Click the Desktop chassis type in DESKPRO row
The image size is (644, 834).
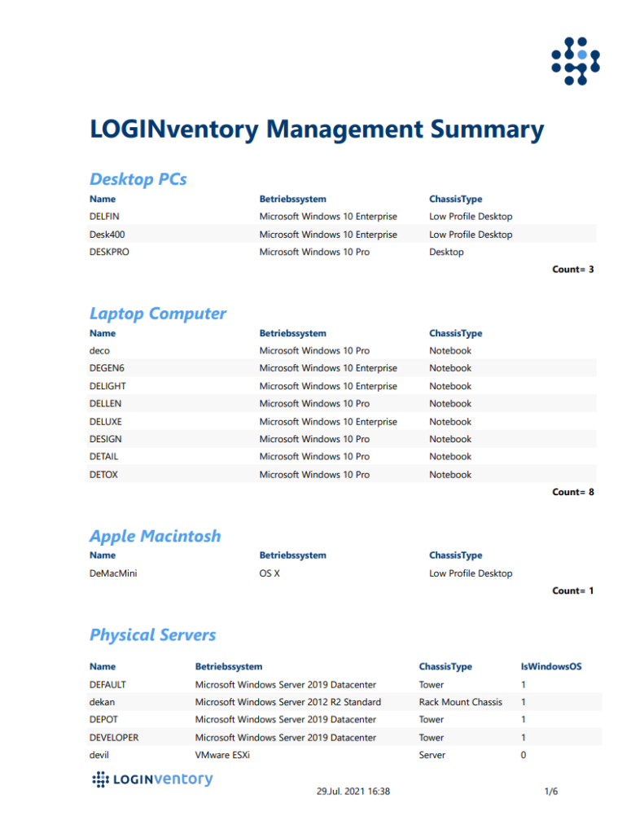click(446, 252)
